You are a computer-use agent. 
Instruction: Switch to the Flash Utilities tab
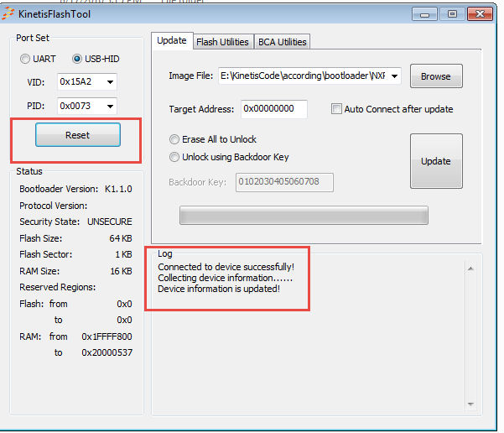point(223,42)
